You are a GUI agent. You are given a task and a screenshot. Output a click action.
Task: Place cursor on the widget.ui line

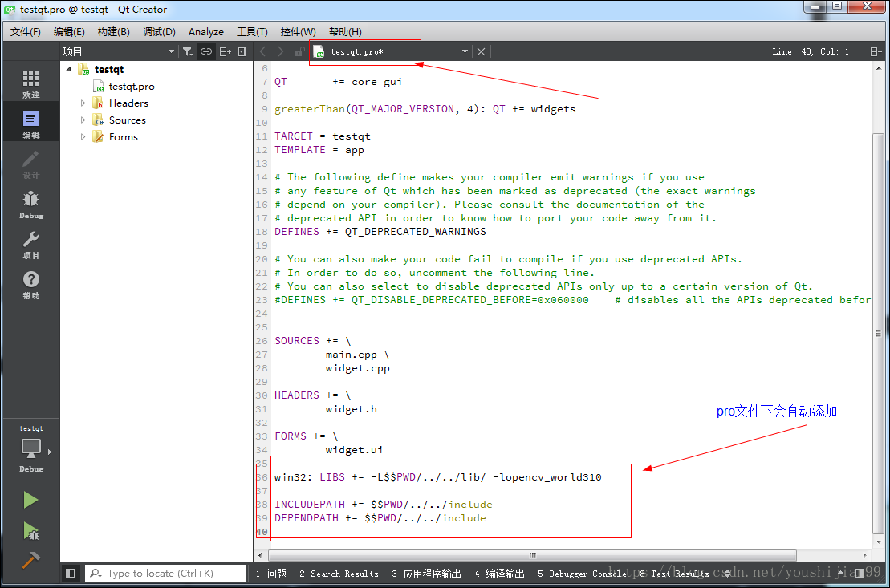click(354, 450)
